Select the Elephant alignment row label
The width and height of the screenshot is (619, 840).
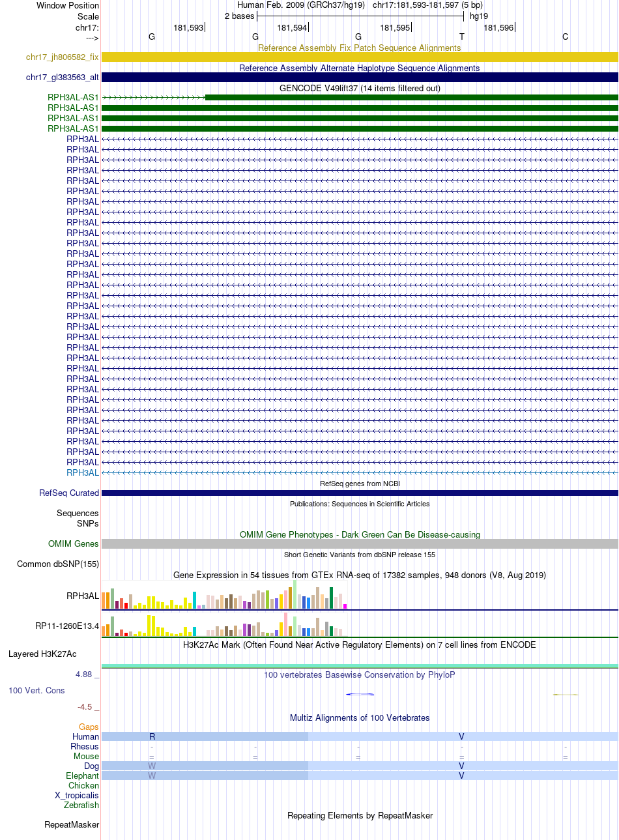click(x=82, y=775)
